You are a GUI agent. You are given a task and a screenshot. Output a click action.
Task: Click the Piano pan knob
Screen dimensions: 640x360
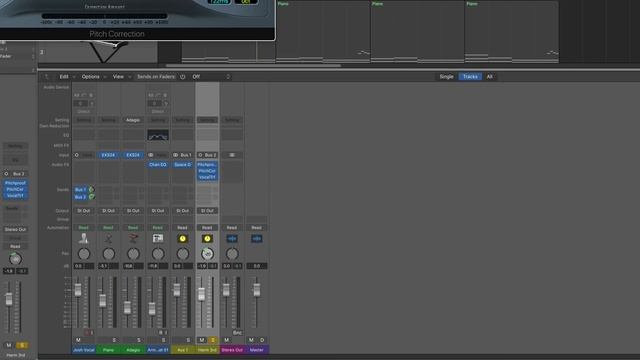pyautogui.click(x=109, y=254)
